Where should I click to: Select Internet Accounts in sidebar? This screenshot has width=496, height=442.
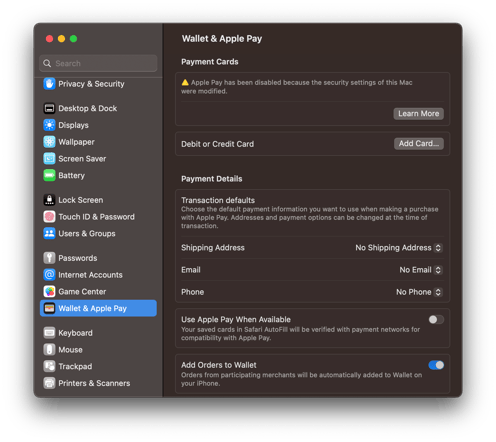pos(98,275)
